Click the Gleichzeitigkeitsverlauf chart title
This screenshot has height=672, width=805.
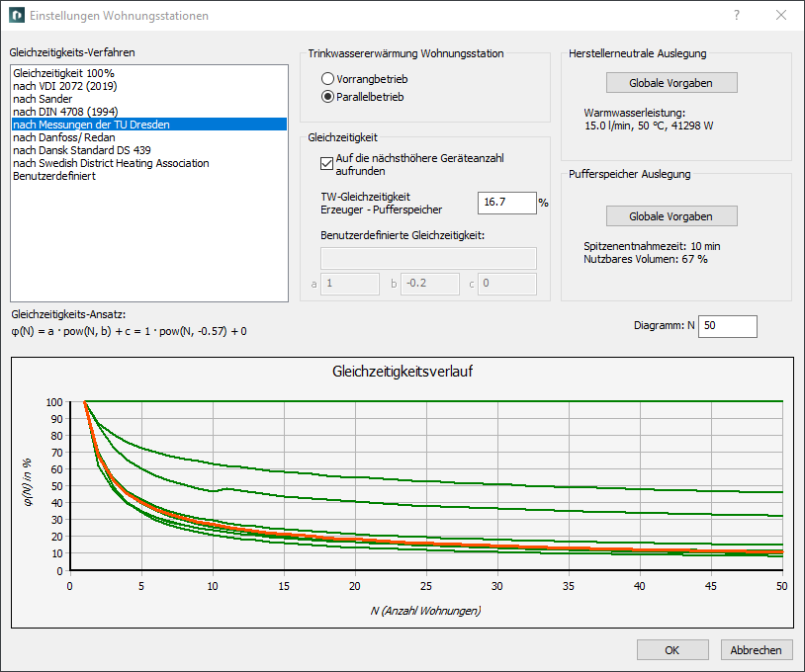[x=402, y=372]
